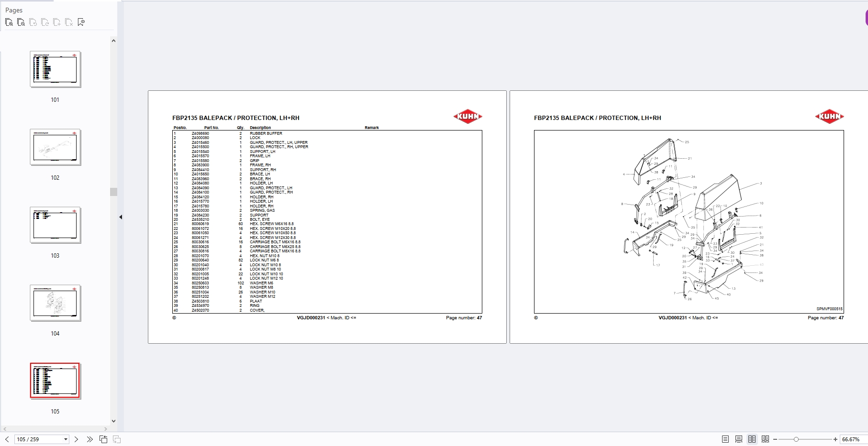Toggle the bookmark view icon in Pages panel
This screenshot has width=868, height=446.
[x=81, y=22]
